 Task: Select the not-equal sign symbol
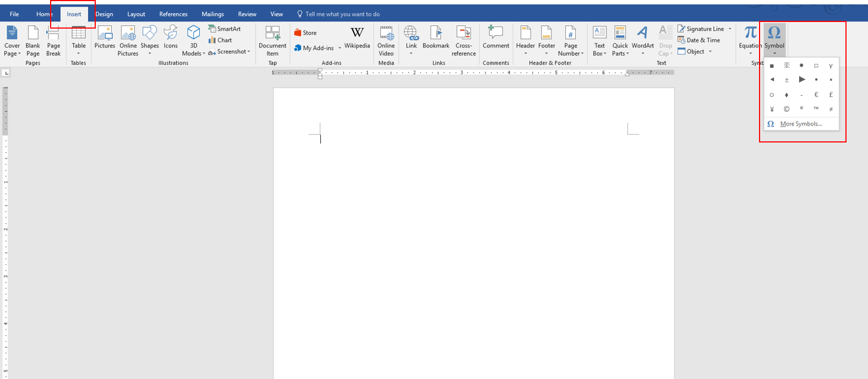(831, 109)
